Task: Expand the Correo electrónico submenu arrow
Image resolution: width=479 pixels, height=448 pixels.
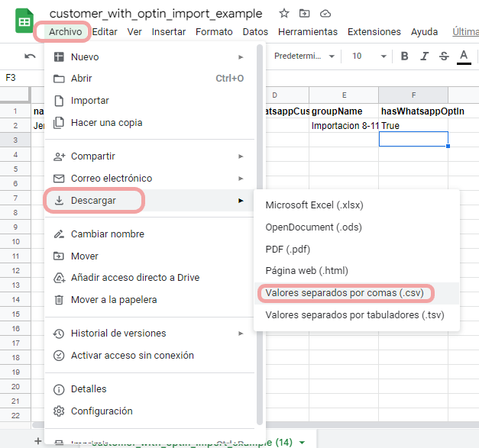Action: pos(241,179)
